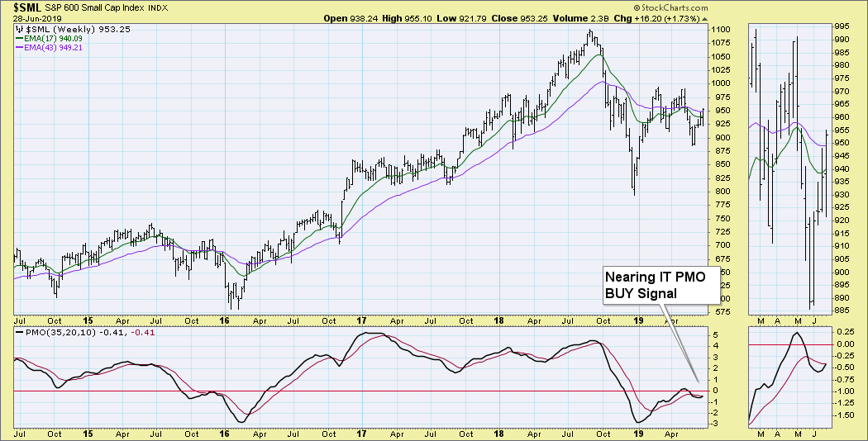Click the PMO(35,20,10) -0.41 legend text
The image size is (868, 441).
tap(76, 333)
